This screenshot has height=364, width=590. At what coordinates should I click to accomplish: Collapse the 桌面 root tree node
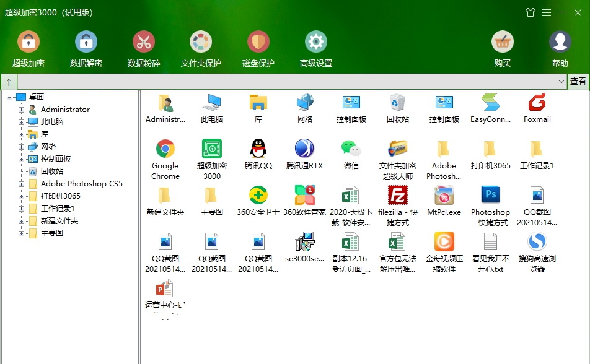click(x=10, y=97)
